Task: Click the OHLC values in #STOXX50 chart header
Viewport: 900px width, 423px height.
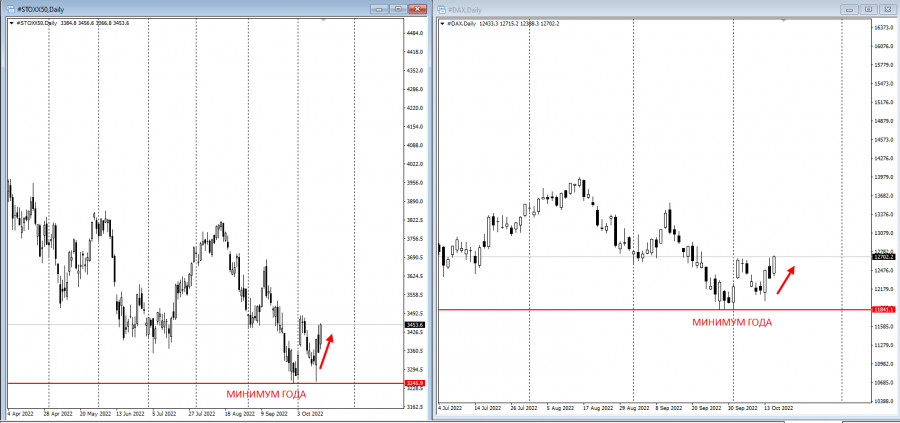Action: [x=95, y=23]
